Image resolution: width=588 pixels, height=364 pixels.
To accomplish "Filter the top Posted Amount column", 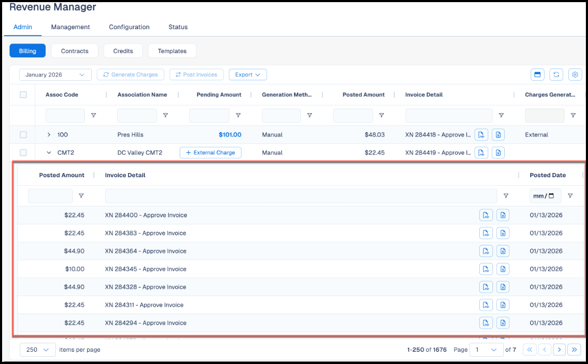I will tap(382, 116).
